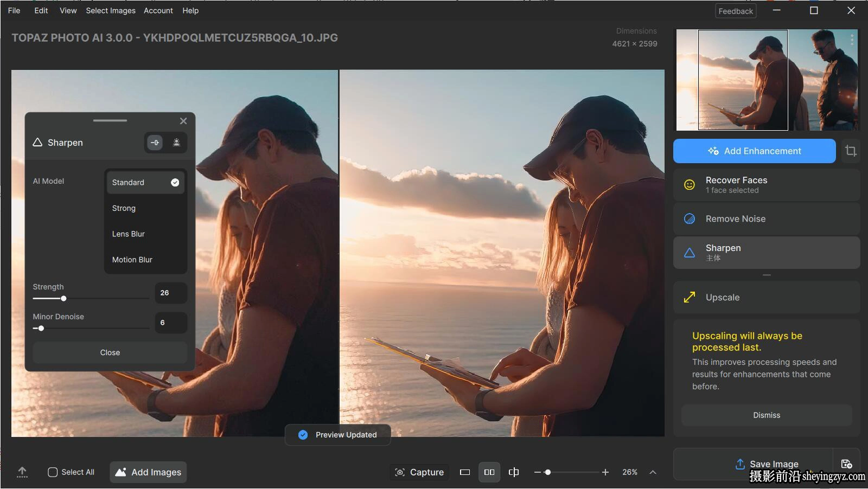868x489 pixels.
Task: Open the Help menu
Action: [x=190, y=10]
